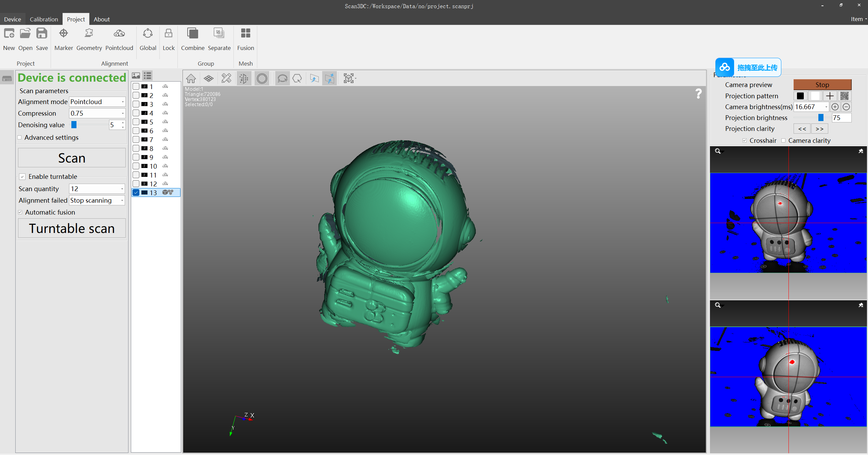The width and height of the screenshot is (868, 455).
Task: Open the Alignment failed dropdown
Action: pos(97,200)
